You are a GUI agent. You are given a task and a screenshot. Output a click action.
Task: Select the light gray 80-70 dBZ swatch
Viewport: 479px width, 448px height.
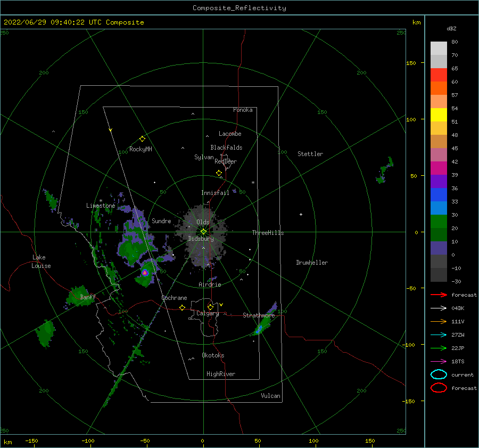pos(439,48)
